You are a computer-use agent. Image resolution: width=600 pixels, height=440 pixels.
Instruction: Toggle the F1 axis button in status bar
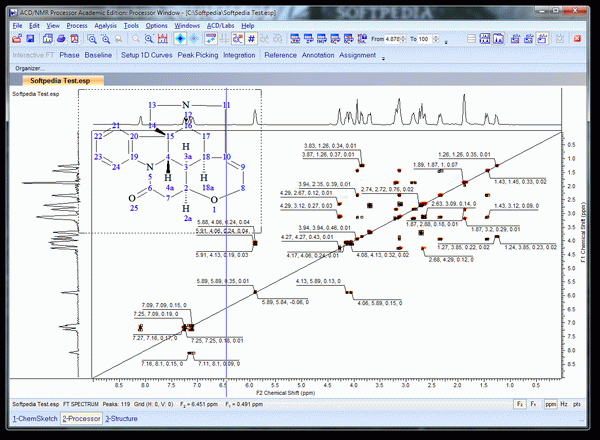pos(533,404)
